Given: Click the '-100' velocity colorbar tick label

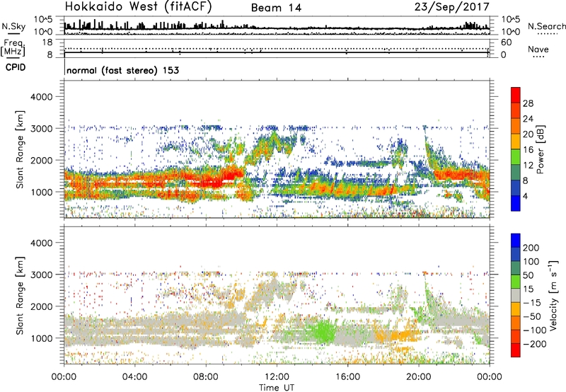Looking at the screenshot, I should (x=534, y=330).
